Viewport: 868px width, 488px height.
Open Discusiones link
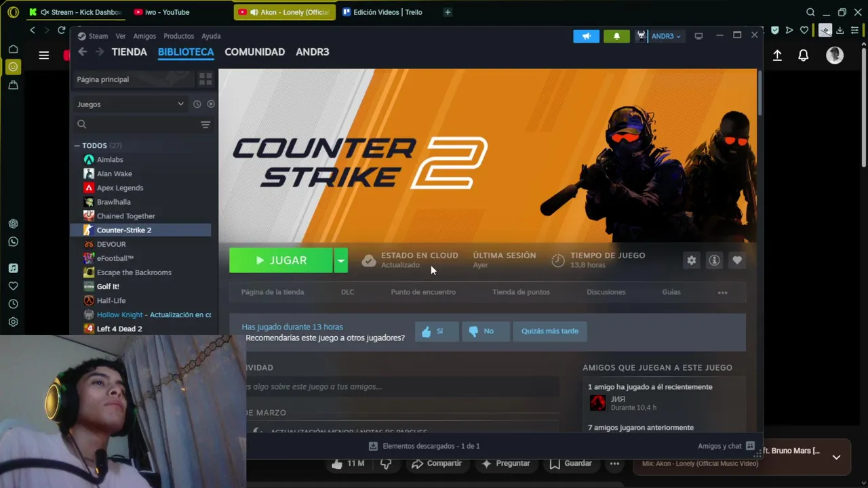point(606,292)
